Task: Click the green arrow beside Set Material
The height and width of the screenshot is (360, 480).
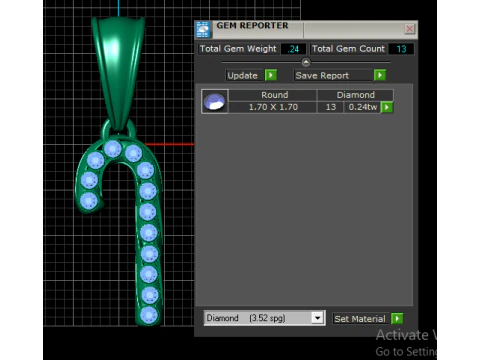Action: (x=397, y=318)
